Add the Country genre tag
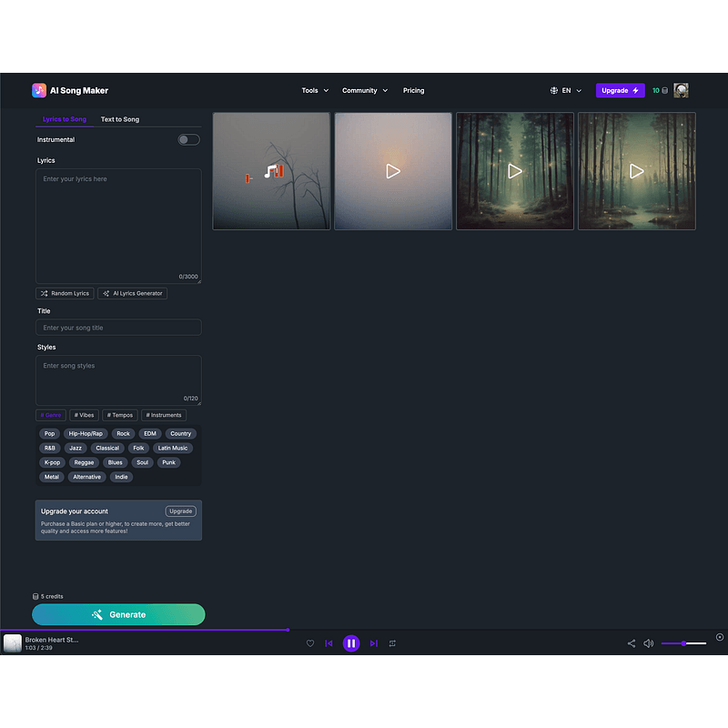728x728 pixels. [x=180, y=434]
